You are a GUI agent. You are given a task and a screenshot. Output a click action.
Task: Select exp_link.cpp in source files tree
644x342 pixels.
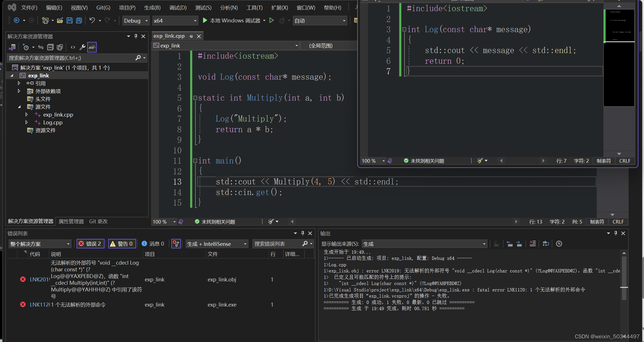[58, 115]
